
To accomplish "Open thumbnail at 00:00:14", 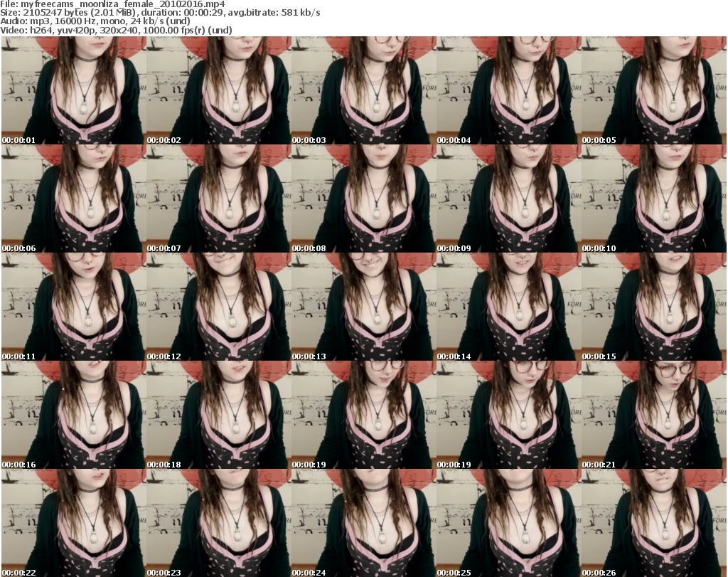I will point(509,307).
